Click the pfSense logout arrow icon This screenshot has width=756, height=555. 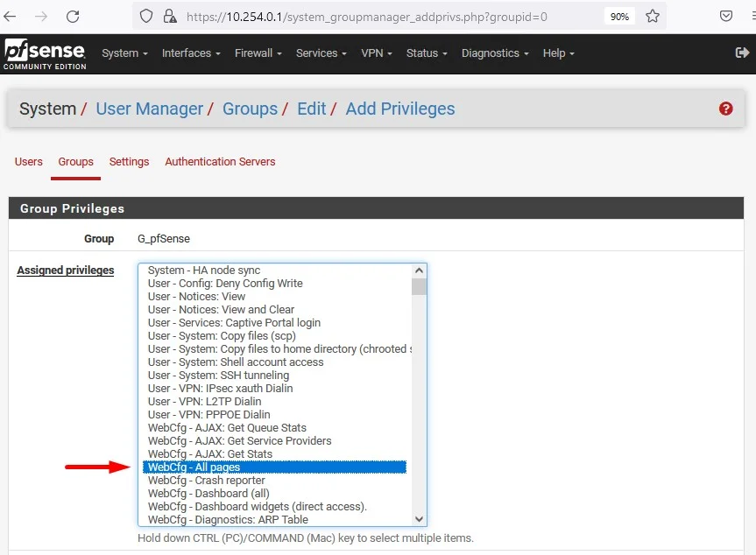[741, 53]
